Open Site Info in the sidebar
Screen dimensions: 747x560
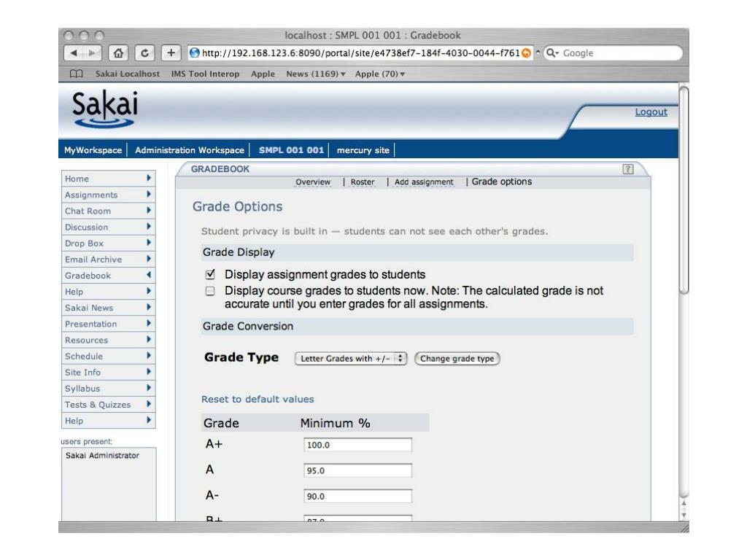click(x=108, y=373)
